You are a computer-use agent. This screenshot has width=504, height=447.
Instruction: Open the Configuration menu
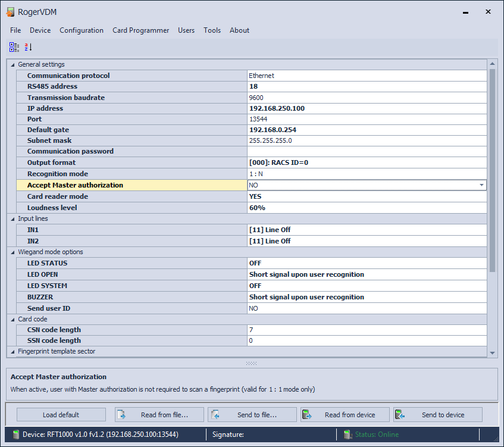(82, 30)
